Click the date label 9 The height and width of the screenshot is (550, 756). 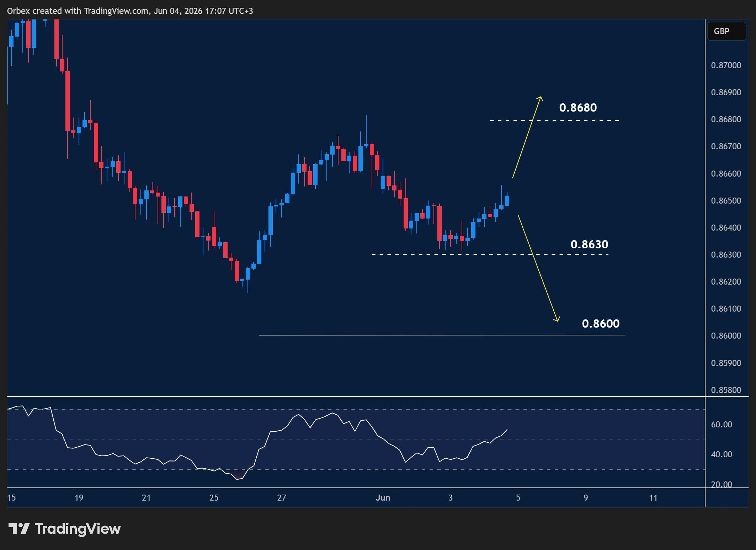[586, 498]
